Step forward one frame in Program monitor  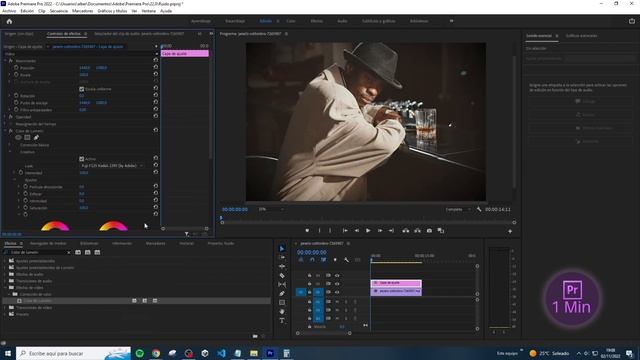(380, 231)
